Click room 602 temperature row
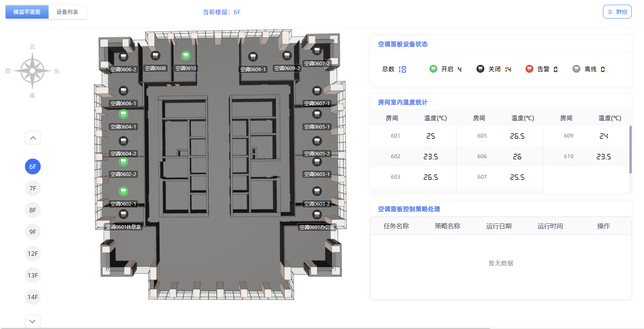 pos(413,156)
